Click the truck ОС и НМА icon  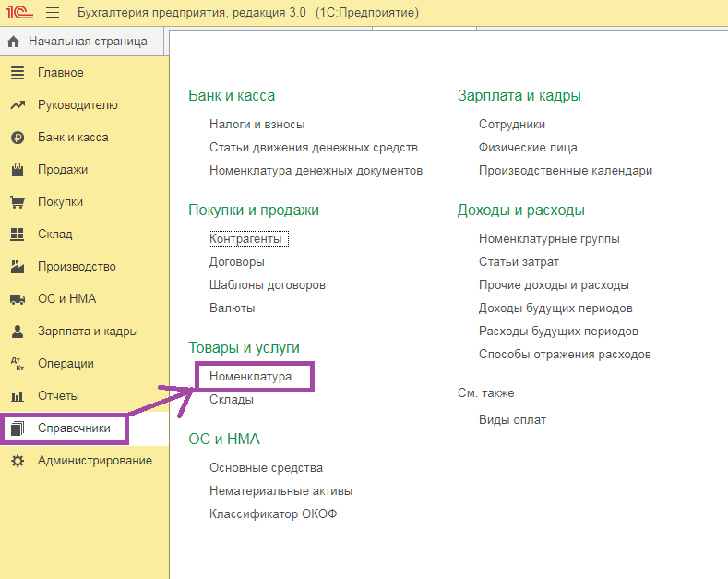point(18,299)
